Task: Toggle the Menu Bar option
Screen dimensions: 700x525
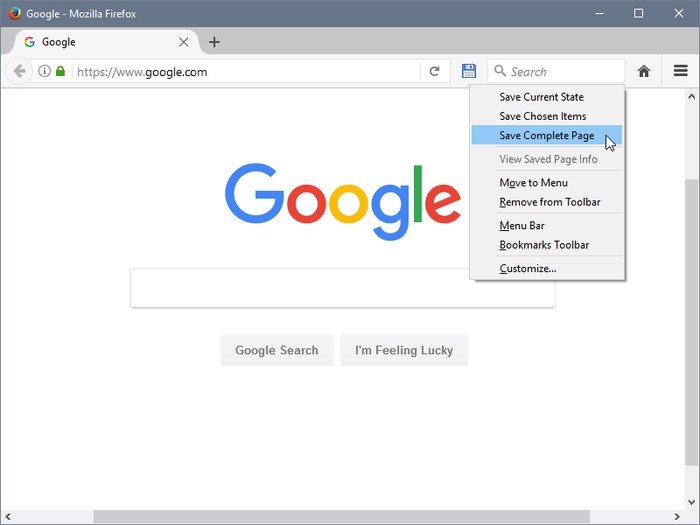Action: pos(546,225)
